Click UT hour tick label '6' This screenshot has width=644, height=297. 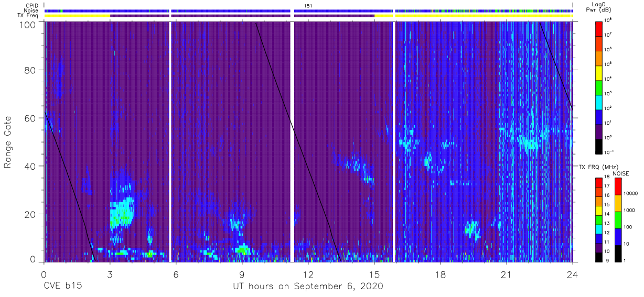(176, 274)
